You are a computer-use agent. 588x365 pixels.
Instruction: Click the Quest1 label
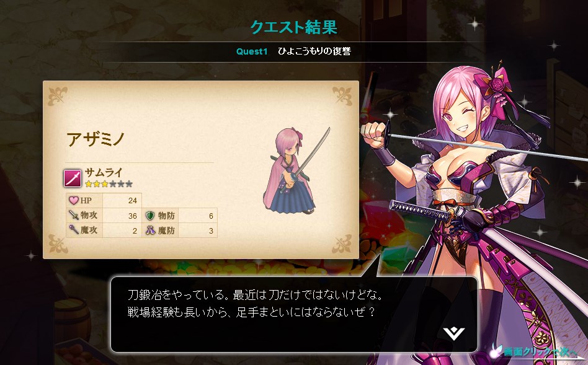coord(252,51)
